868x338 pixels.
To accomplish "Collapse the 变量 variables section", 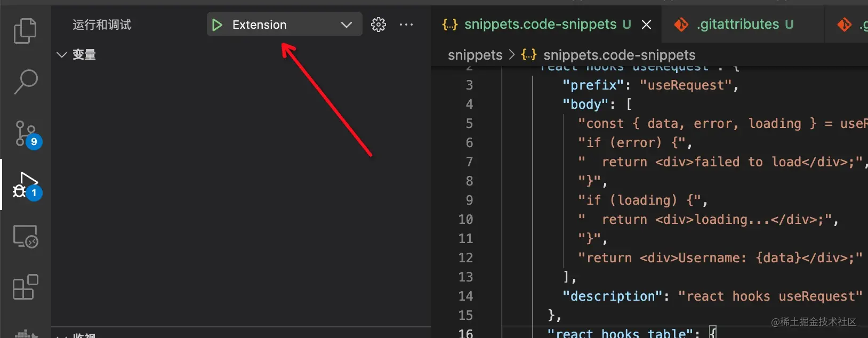I will [62, 55].
